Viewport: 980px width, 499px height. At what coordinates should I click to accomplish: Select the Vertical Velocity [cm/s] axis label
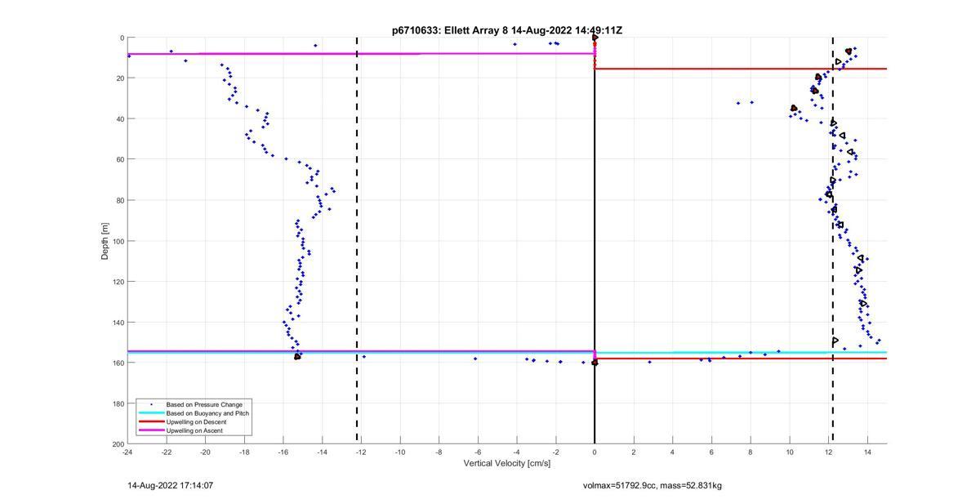tap(507, 464)
